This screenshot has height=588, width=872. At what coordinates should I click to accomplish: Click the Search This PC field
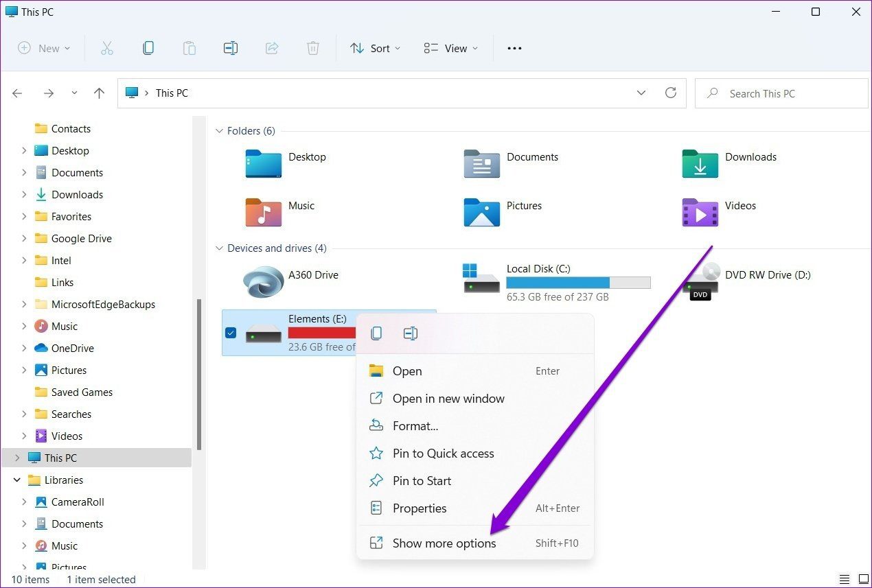(781, 93)
